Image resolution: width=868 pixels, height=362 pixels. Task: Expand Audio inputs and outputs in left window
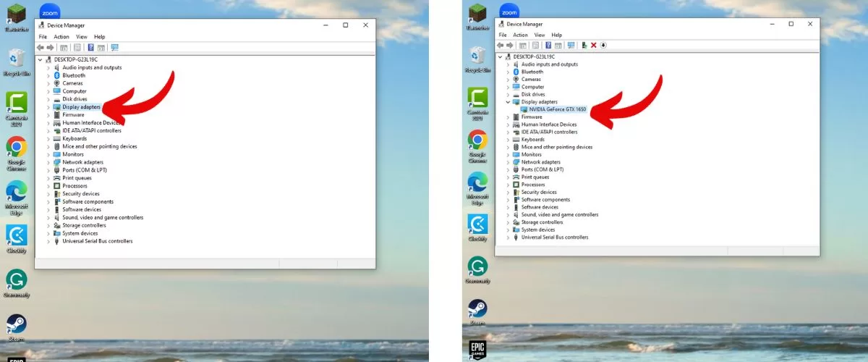coord(48,67)
